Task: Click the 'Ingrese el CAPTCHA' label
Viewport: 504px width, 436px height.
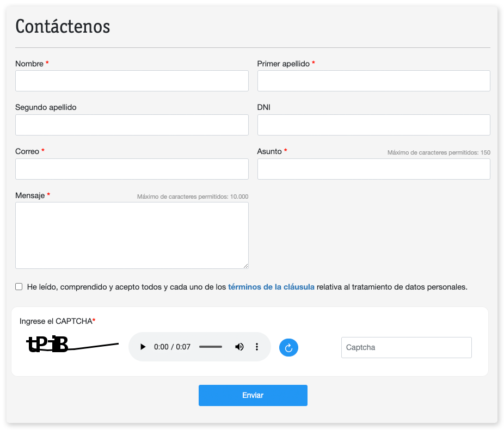Action: click(x=57, y=321)
